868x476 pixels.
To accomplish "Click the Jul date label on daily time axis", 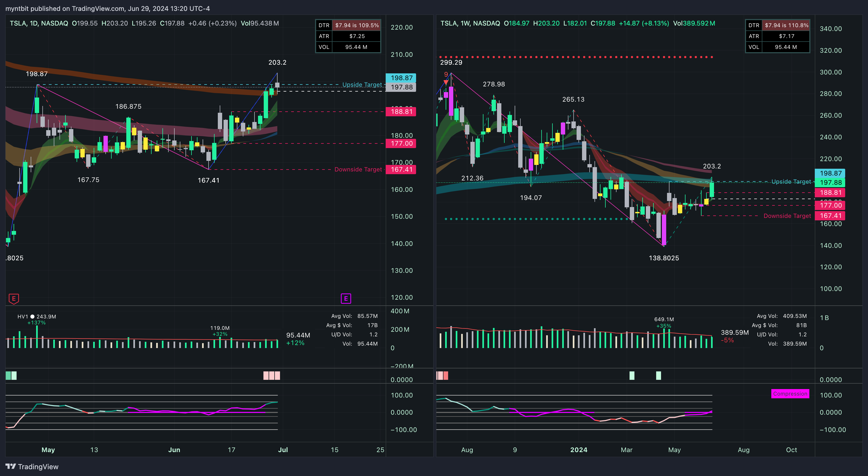I will click(x=283, y=450).
